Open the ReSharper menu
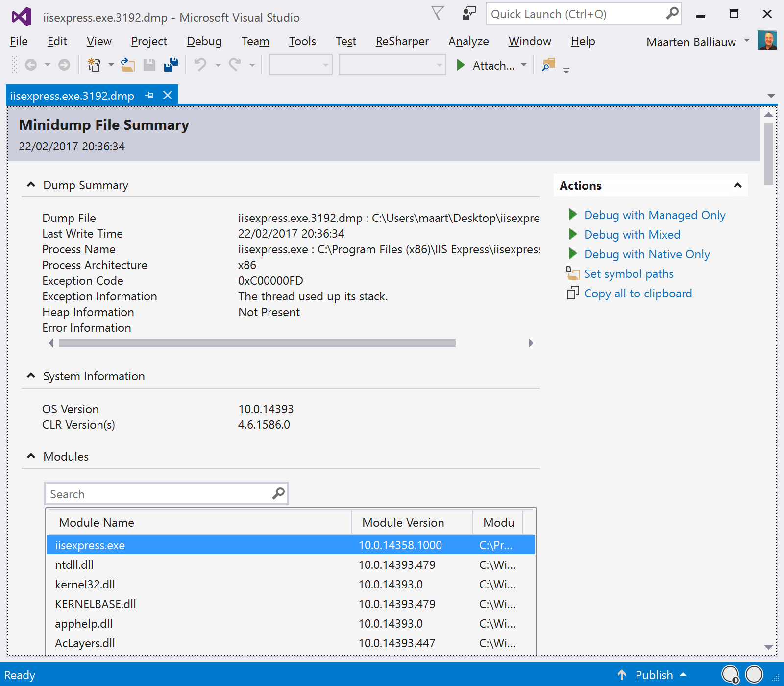The height and width of the screenshot is (686, 784). click(x=402, y=41)
